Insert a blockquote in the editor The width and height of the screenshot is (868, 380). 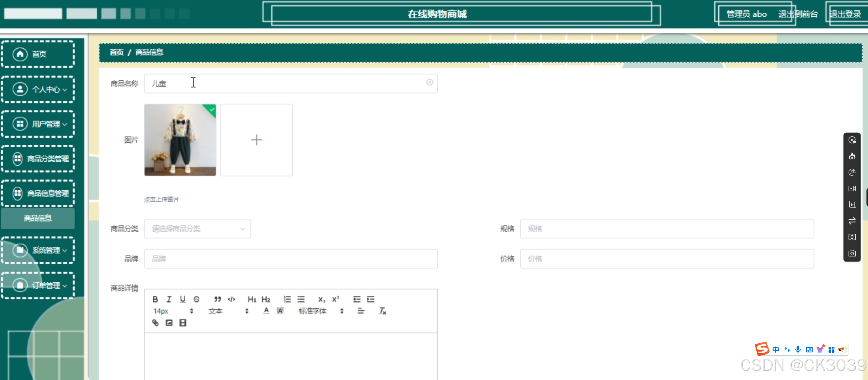coord(218,299)
